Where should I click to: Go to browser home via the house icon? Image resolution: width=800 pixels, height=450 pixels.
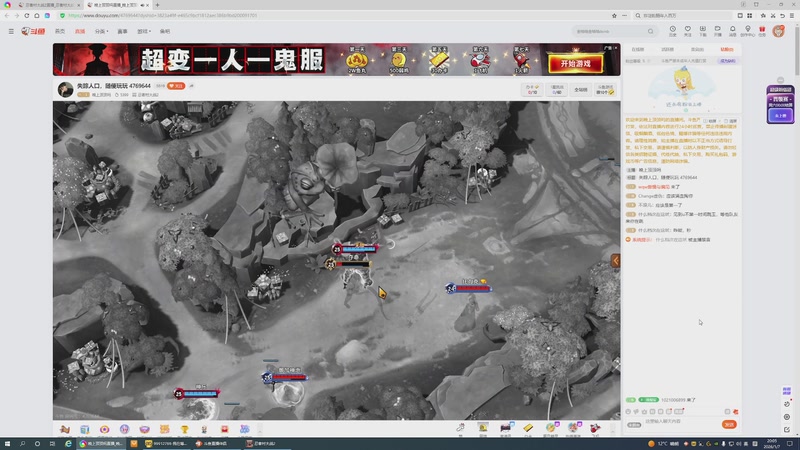[37, 15]
